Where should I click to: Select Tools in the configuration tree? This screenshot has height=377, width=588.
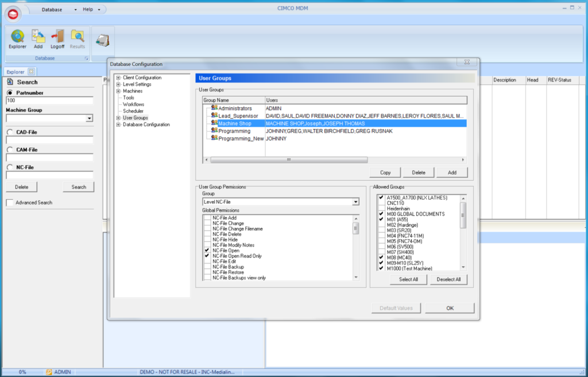point(129,98)
